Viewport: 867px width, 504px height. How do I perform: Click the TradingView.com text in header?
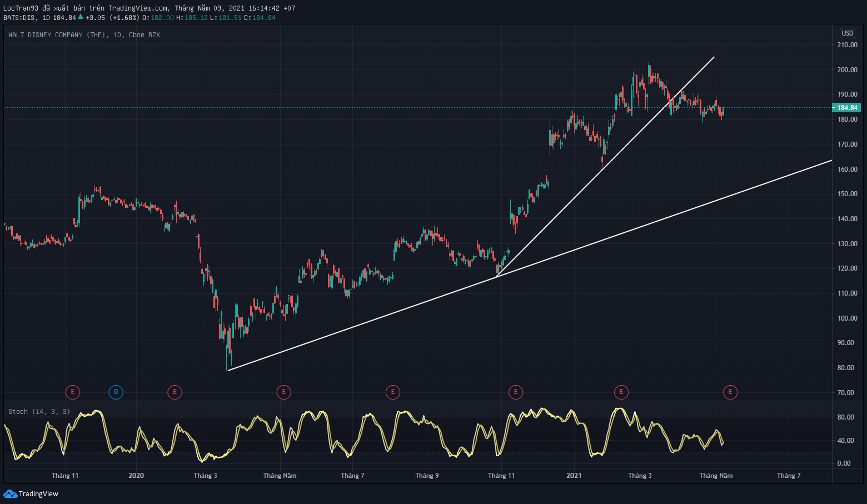coord(138,8)
